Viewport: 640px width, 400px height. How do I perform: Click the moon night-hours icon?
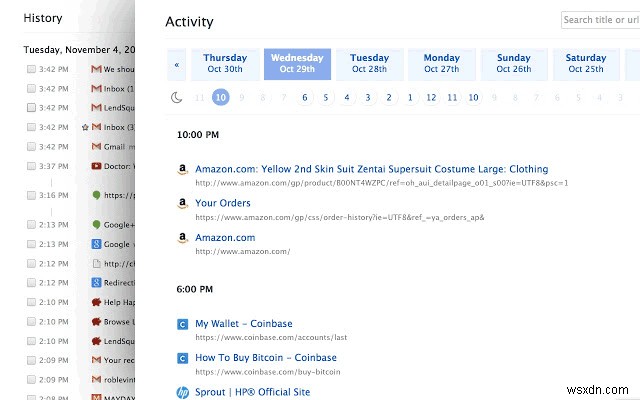pos(177,97)
